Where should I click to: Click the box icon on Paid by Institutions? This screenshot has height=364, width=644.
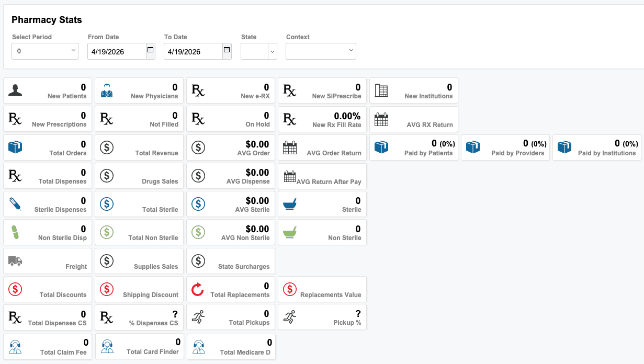[x=564, y=147]
